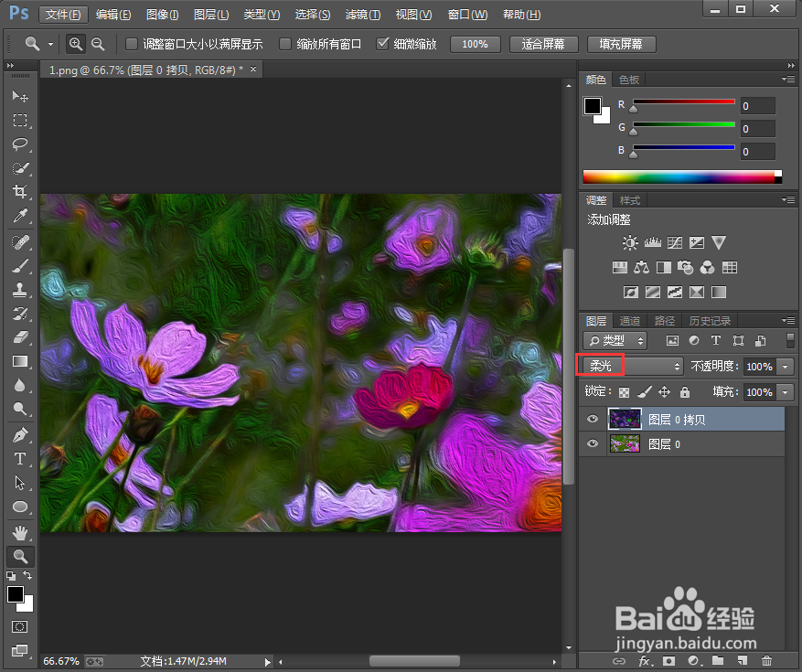Viewport: 802px width, 672px height.
Task: Toggle lock position
Action: 665,392
